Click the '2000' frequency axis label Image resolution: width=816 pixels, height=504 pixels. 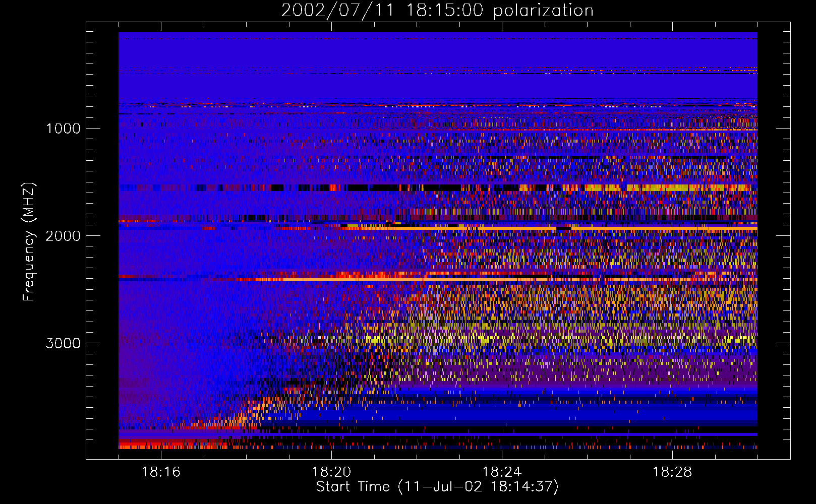pyautogui.click(x=63, y=236)
